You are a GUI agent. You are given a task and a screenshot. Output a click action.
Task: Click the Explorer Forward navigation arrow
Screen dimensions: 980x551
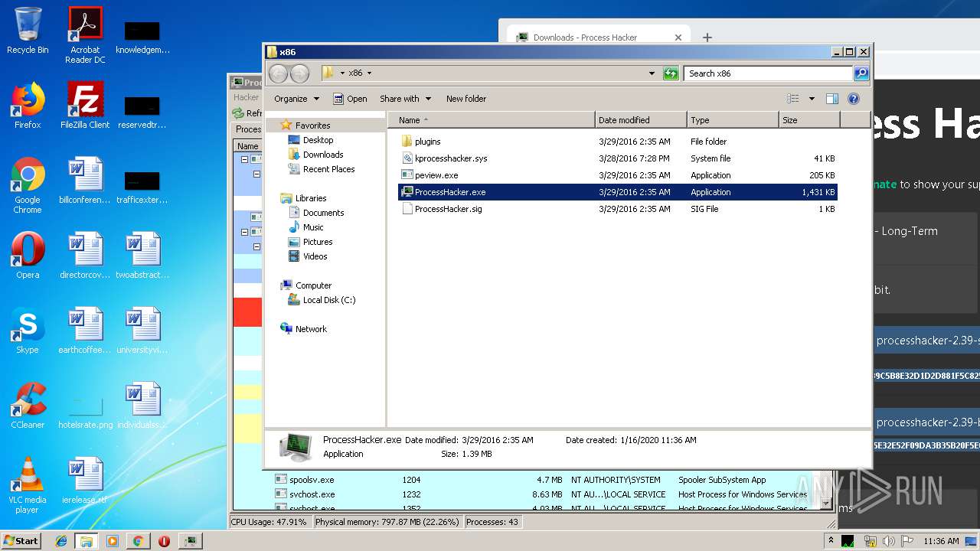coord(300,73)
